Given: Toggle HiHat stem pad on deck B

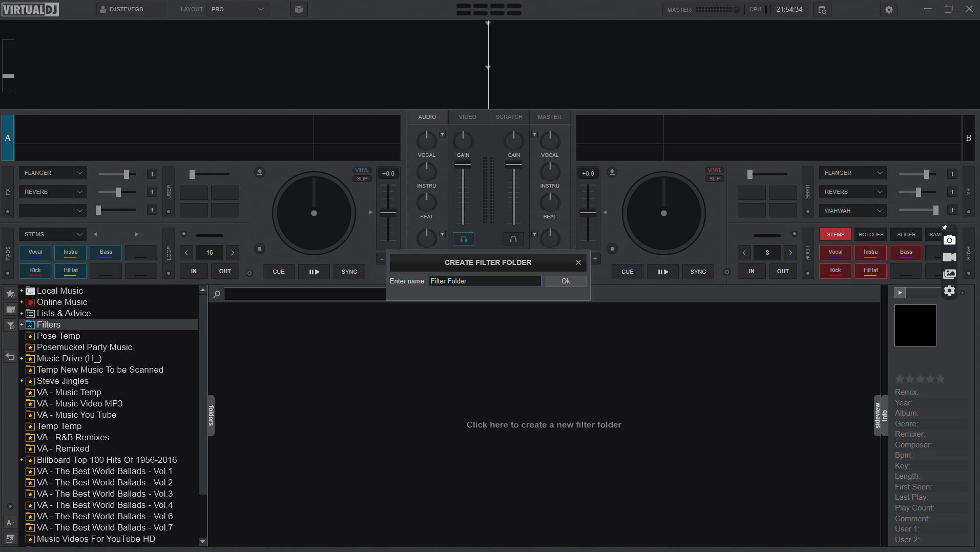Looking at the screenshot, I should coord(871,271).
